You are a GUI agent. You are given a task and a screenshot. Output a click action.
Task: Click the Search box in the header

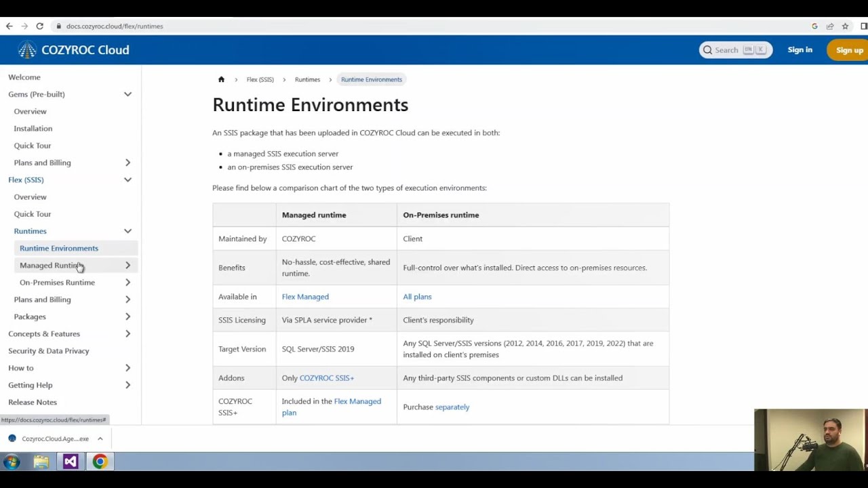tap(736, 50)
